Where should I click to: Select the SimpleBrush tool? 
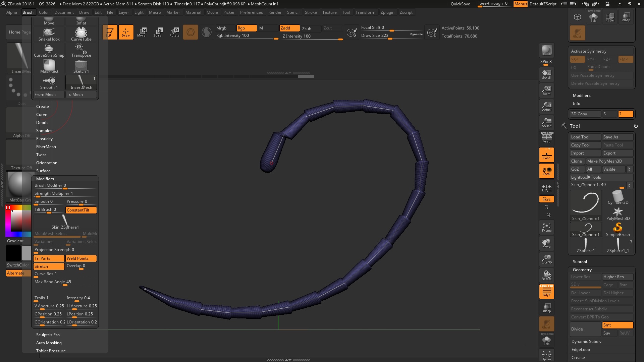618,230
